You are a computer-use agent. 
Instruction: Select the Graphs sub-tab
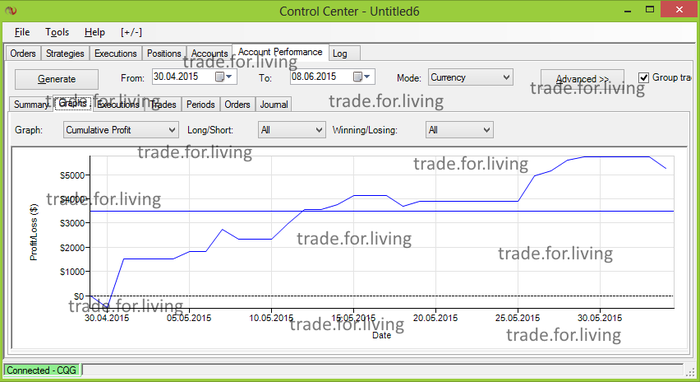[x=73, y=103]
